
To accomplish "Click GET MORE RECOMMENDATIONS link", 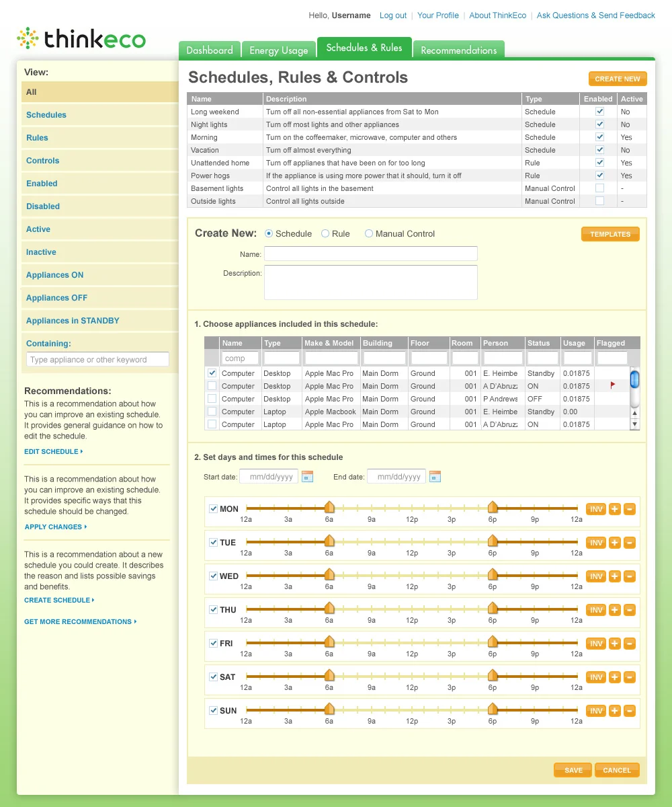I will [81, 622].
